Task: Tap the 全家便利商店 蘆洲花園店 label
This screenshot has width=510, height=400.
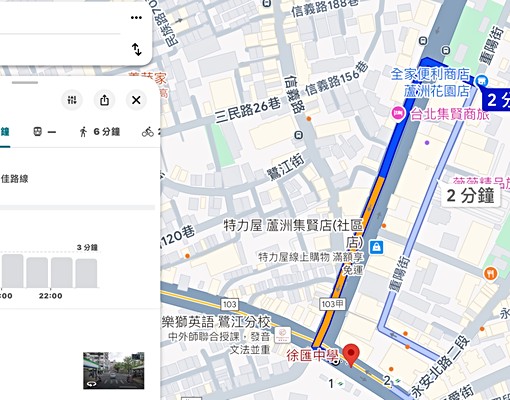Action: pyautogui.click(x=430, y=82)
